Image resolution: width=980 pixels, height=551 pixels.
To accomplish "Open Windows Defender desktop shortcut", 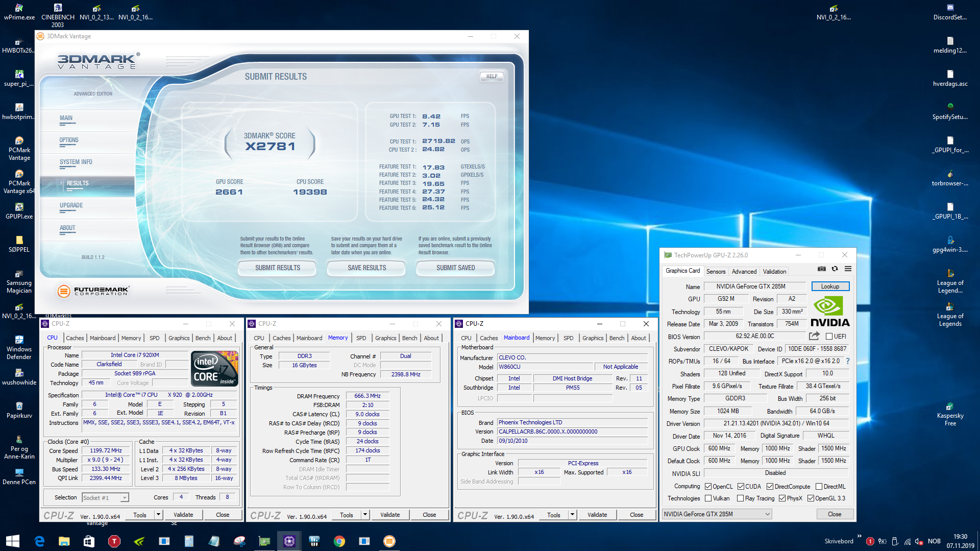I will coord(19,347).
